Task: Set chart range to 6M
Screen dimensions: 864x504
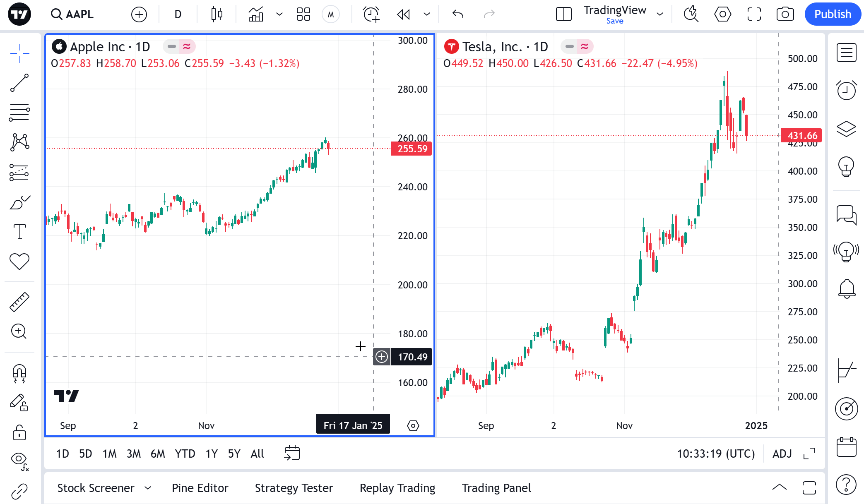Action: (157, 454)
